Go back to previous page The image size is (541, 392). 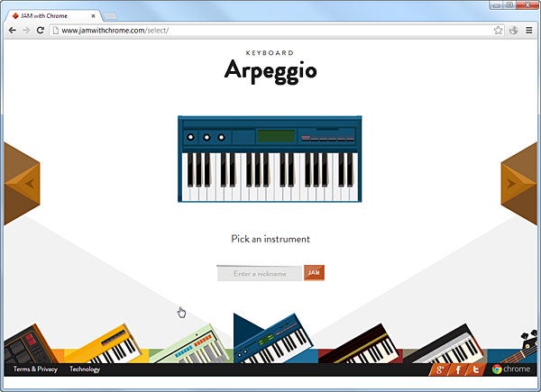12,30
